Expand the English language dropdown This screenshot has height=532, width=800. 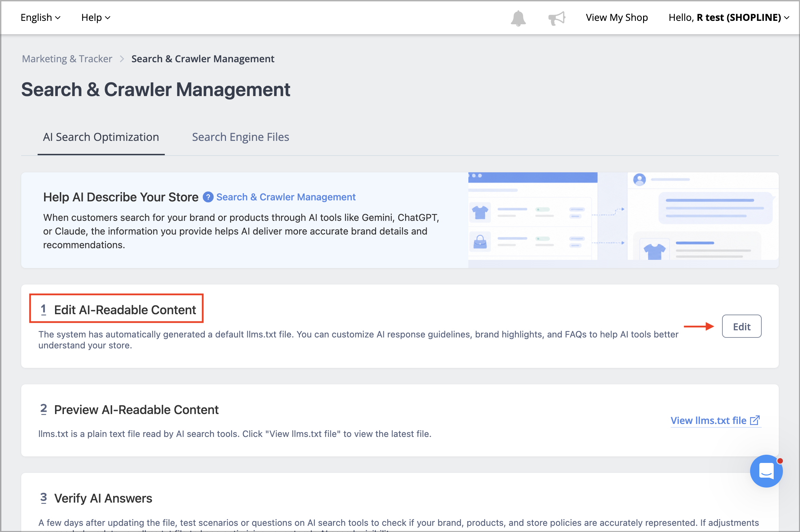pyautogui.click(x=40, y=17)
